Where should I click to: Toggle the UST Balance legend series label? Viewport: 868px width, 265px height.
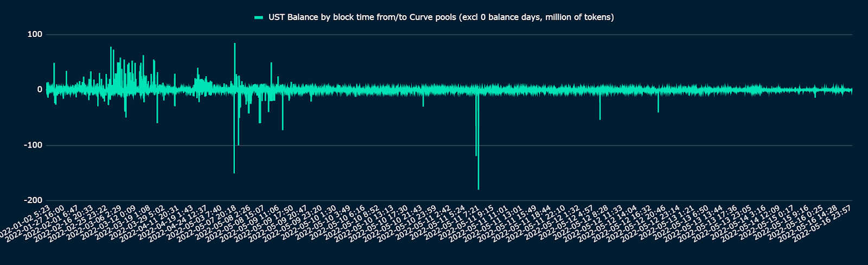(441, 17)
